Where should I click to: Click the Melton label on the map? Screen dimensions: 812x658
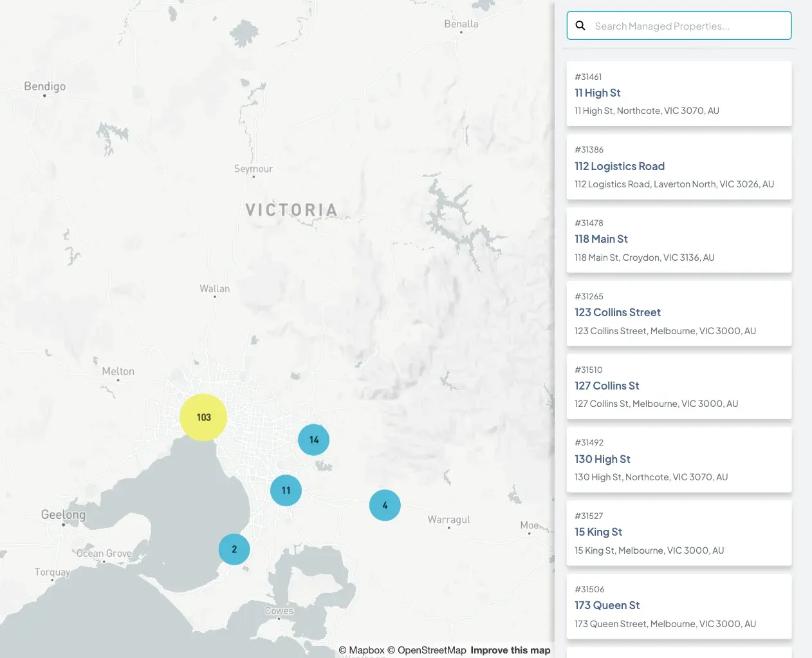[x=118, y=371]
